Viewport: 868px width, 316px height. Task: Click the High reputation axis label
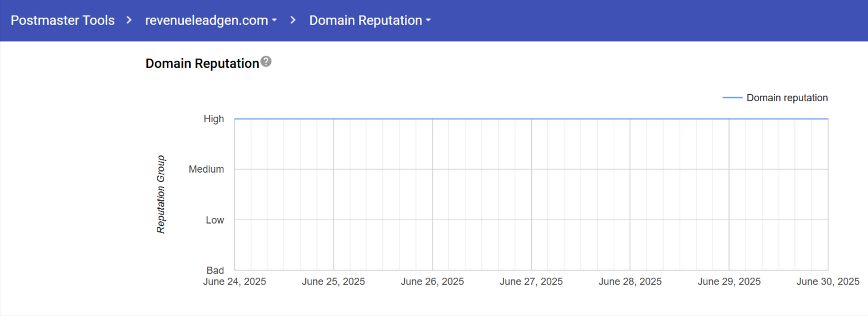[214, 118]
